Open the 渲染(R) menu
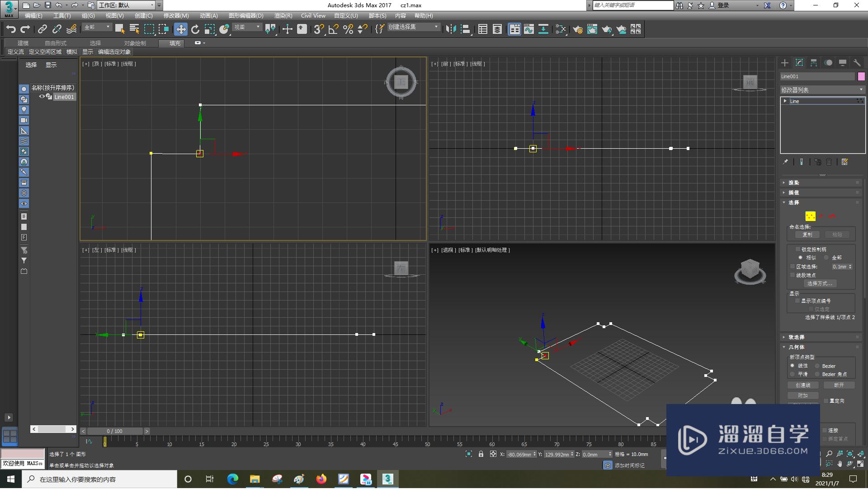 coord(283,15)
